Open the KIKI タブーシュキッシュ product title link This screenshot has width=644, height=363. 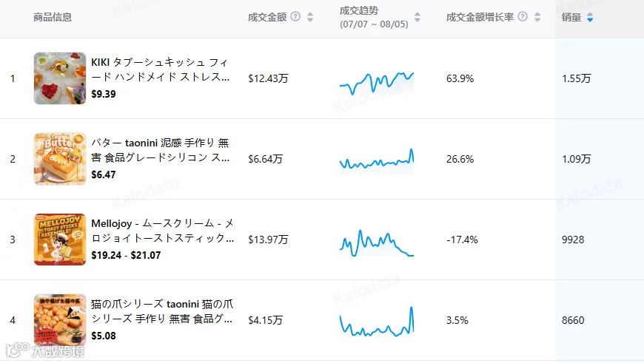160,69
